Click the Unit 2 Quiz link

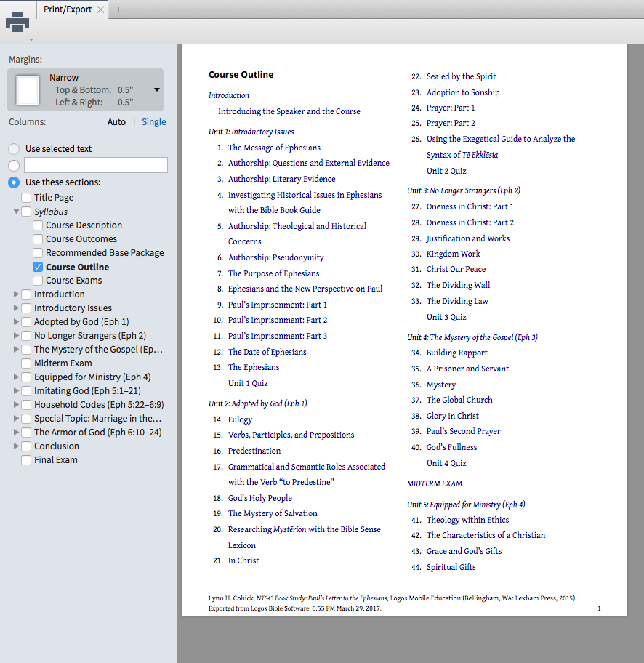tap(446, 171)
